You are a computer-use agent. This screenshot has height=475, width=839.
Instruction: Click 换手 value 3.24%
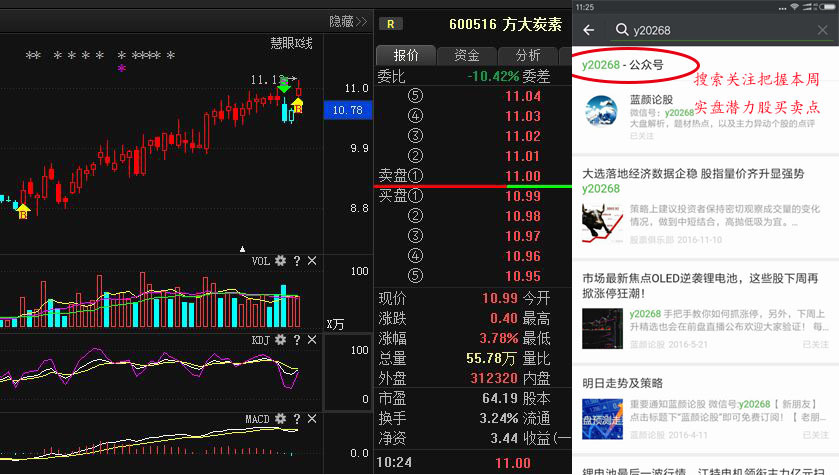click(499, 418)
